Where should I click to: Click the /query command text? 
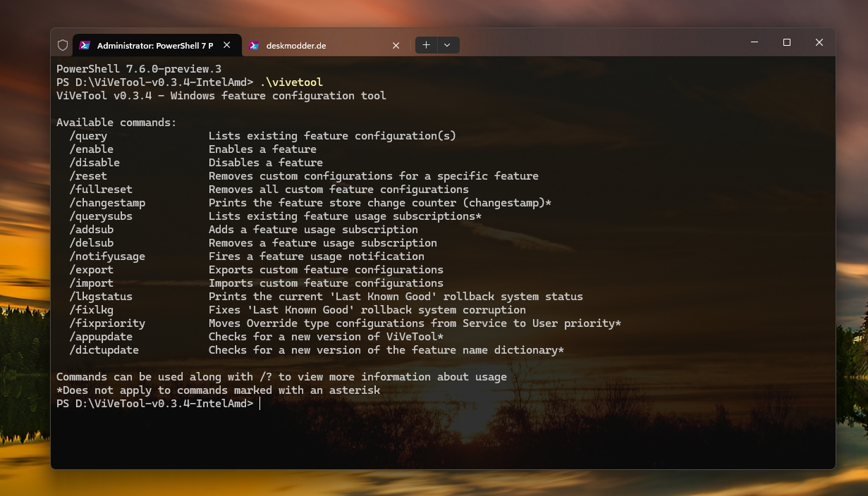click(88, 136)
